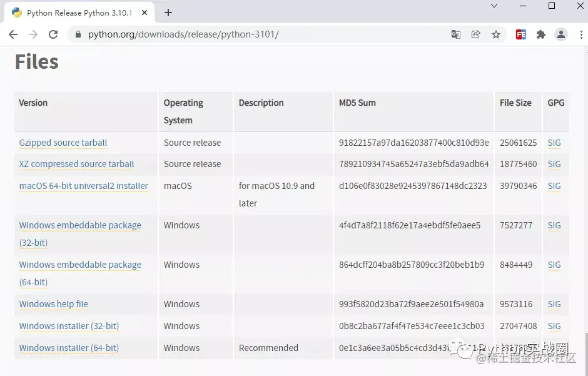Go back to the previous page
588x376 pixels.
coord(13,34)
